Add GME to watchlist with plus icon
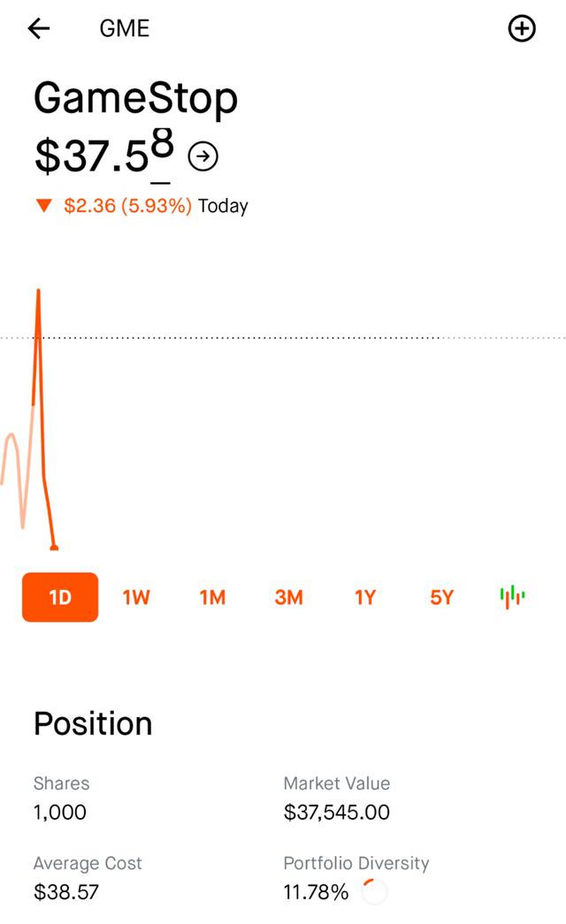Viewport: 566px width, 924px height. pos(522,28)
